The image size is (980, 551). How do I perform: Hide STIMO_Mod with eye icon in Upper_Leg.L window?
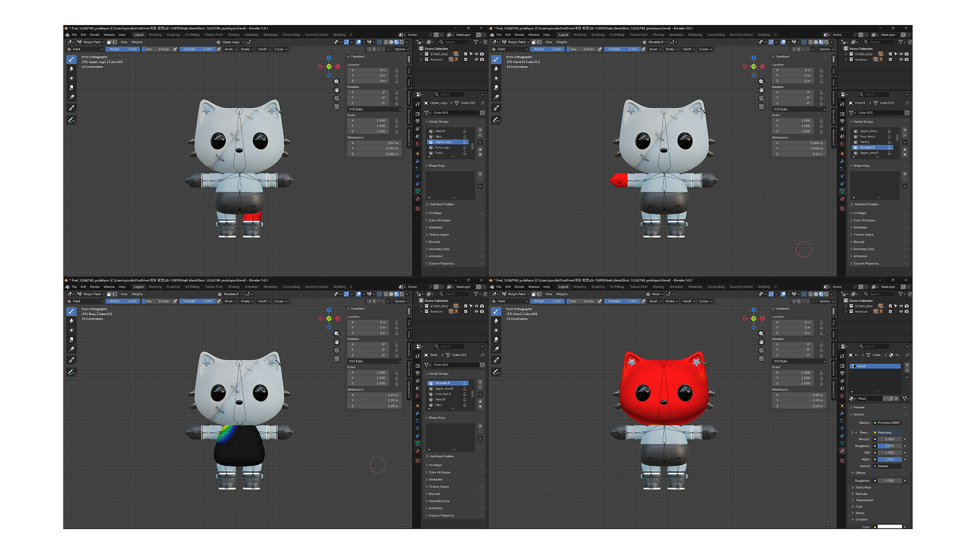477,54
